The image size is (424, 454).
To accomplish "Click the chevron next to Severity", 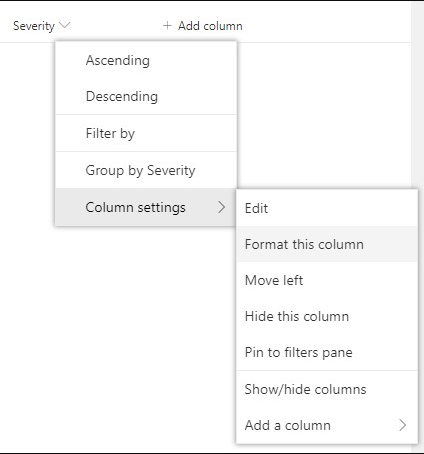I will tap(64, 25).
